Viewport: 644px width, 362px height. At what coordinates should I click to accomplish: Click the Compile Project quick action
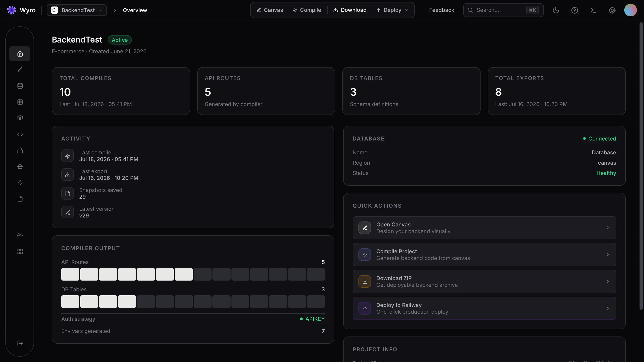(484, 254)
